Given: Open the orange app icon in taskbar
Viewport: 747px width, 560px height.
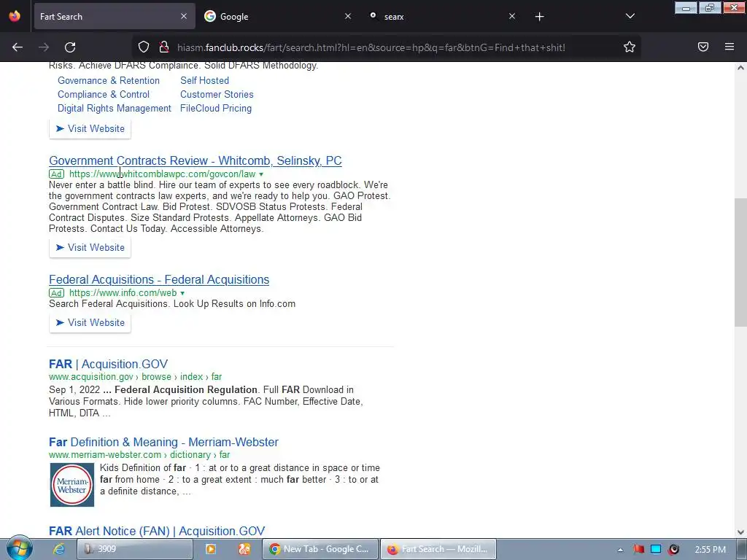Looking at the screenshot, I should click(244, 549).
